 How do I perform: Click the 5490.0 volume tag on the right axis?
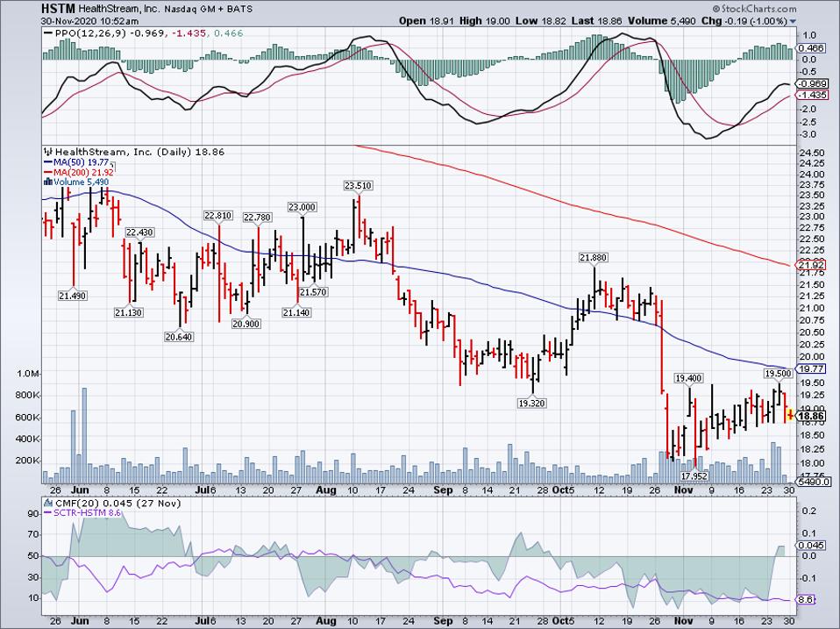[814, 482]
